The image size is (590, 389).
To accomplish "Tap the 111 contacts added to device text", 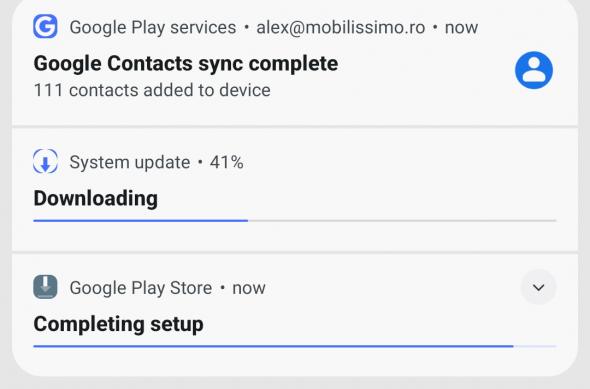I will tap(152, 90).
